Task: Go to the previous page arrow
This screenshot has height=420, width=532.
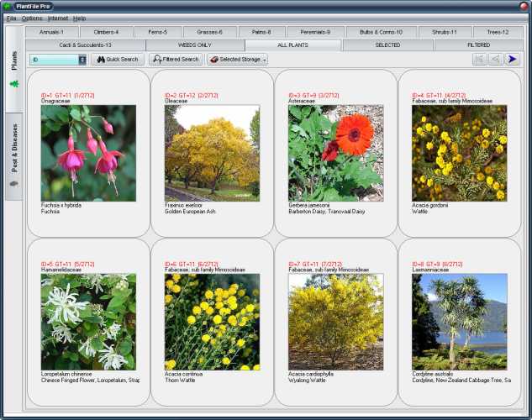Action: coord(496,60)
